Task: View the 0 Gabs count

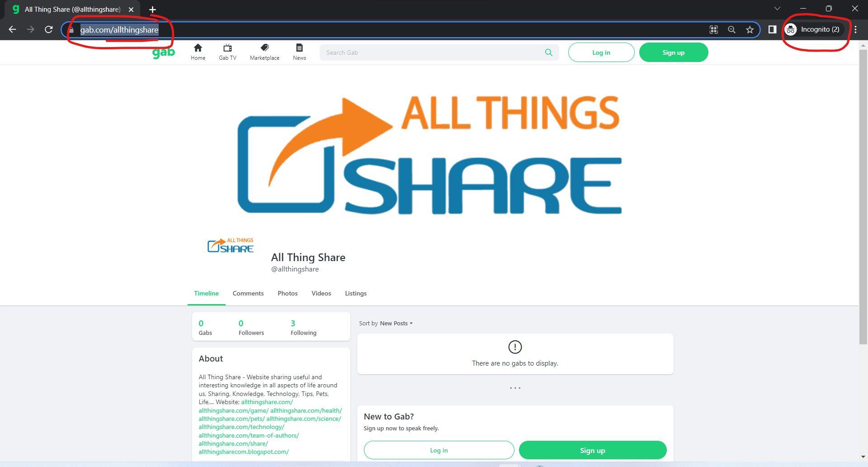Action: click(x=205, y=328)
